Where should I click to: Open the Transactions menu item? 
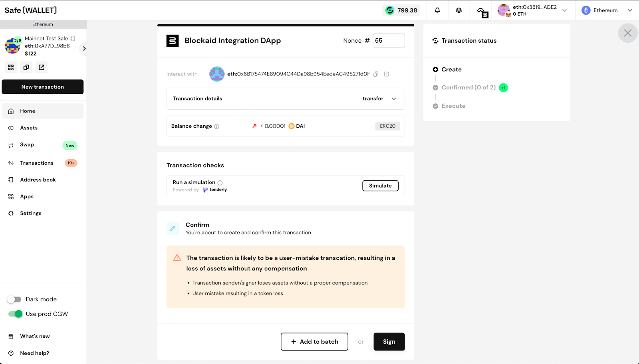tap(37, 163)
